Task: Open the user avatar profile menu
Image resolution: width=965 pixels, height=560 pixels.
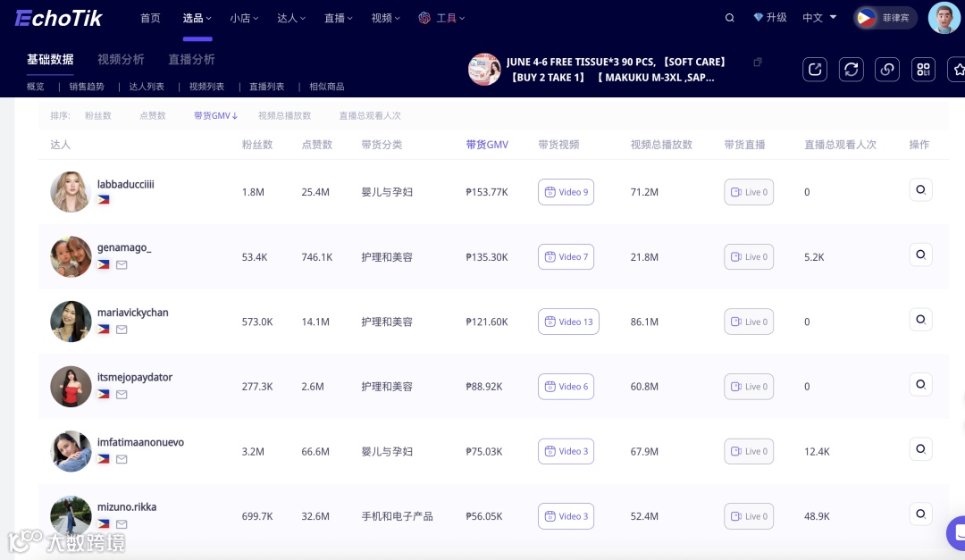Action: click(944, 18)
